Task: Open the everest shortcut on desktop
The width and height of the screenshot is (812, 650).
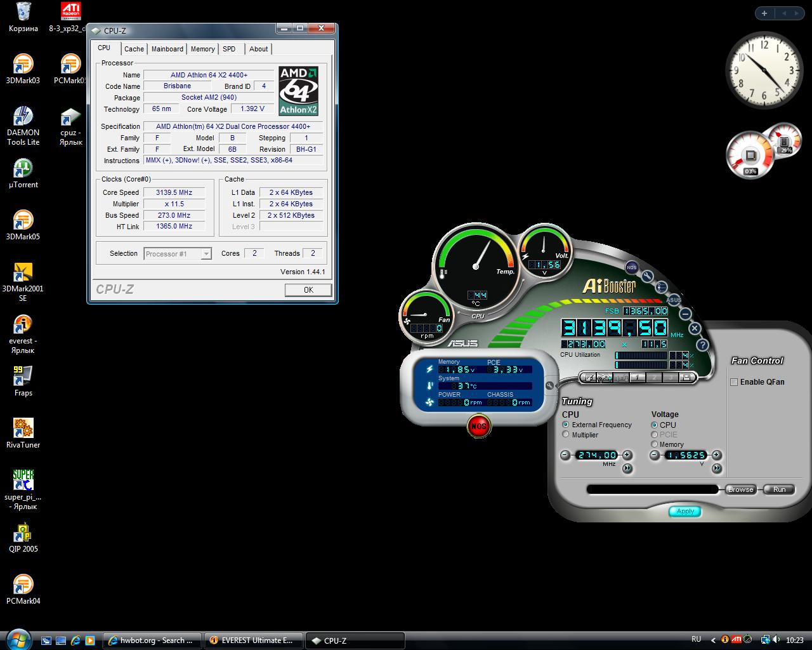Action: 23,335
